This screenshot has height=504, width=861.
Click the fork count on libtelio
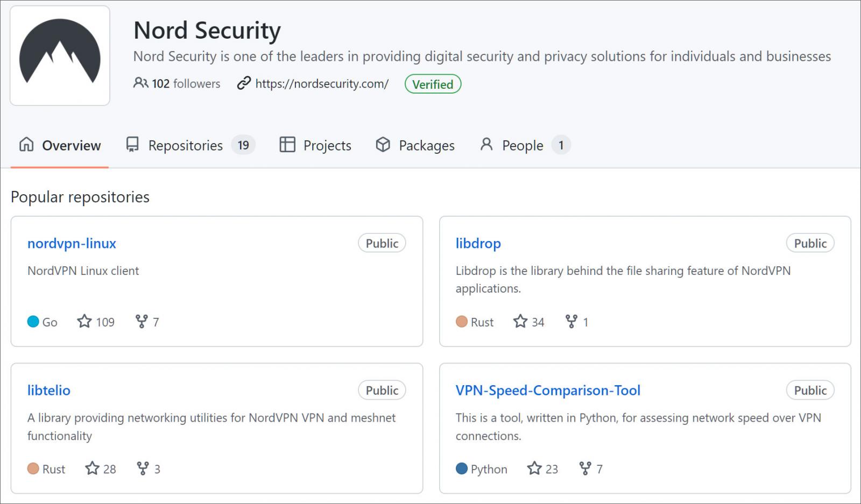[157, 468]
